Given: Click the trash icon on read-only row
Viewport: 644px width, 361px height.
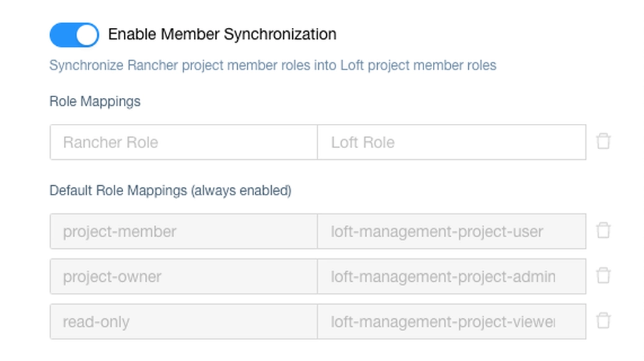Looking at the screenshot, I should click(x=603, y=321).
